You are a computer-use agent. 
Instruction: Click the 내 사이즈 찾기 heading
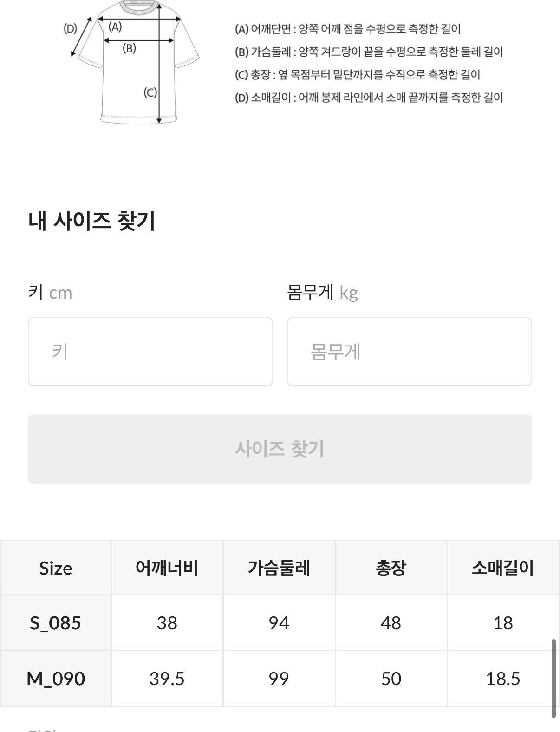pos(92,221)
